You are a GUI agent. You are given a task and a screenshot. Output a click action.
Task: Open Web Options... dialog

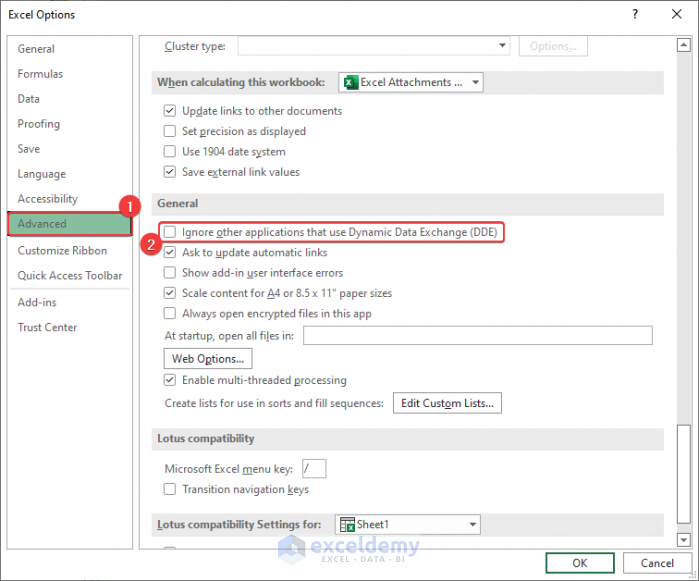pyautogui.click(x=208, y=358)
